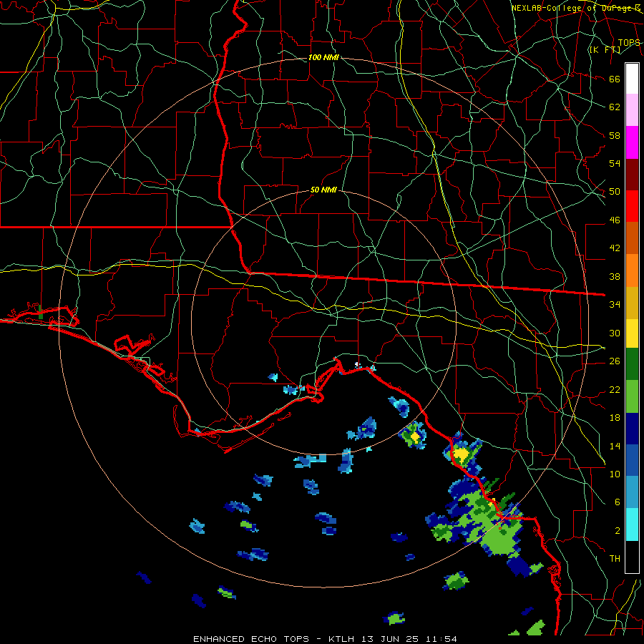
Task: Click the light pink 62 K FT legend swatch
Action: click(632, 110)
